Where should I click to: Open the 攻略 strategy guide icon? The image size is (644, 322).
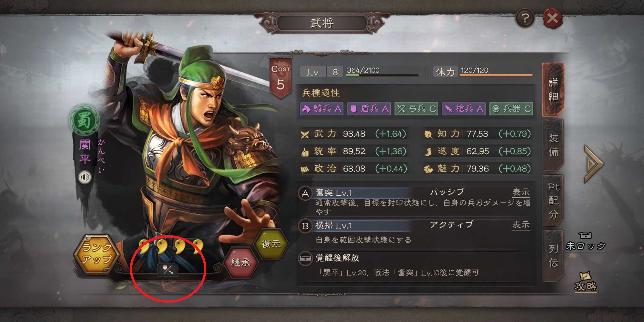[586, 282]
